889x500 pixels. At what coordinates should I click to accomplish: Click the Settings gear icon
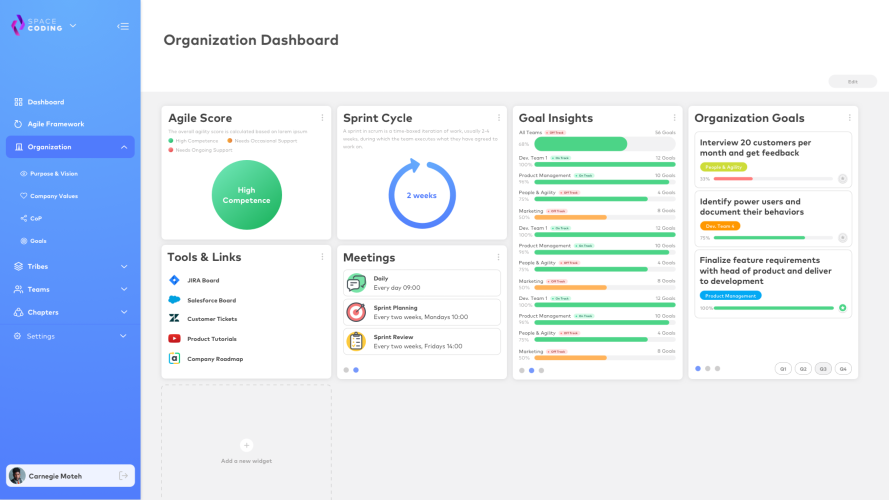pos(18,336)
